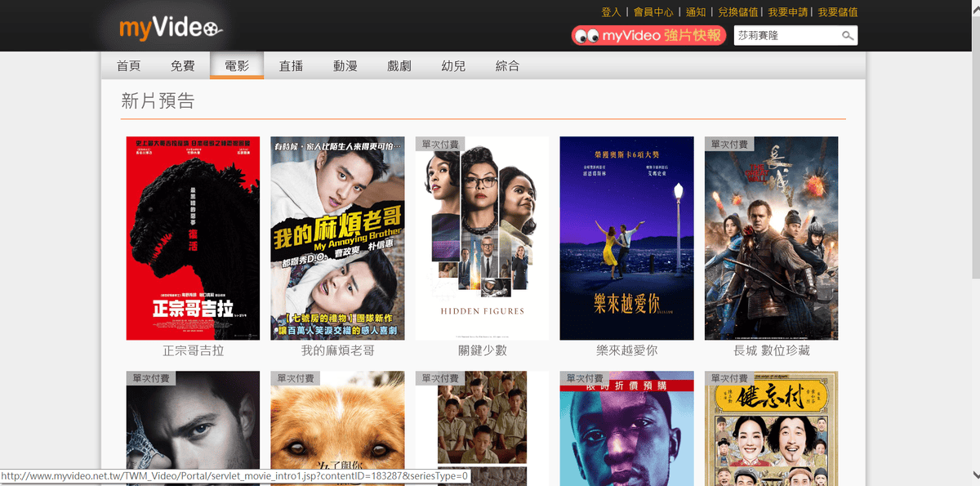Switch to the 首頁 tab
The height and width of the screenshot is (486, 980).
tap(128, 66)
